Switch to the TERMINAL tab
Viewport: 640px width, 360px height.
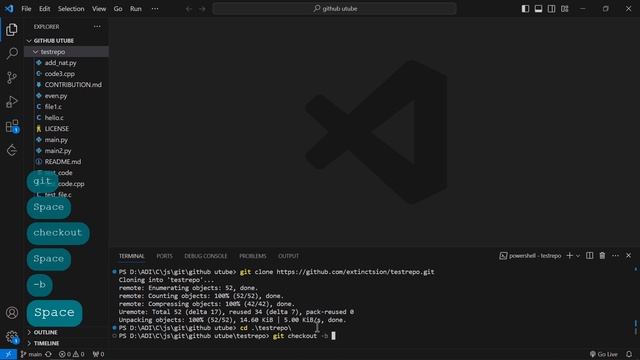(131, 256)
